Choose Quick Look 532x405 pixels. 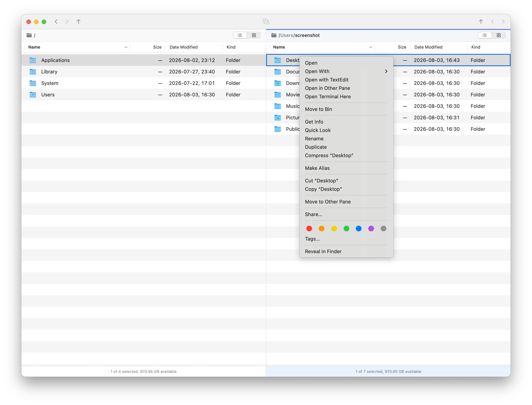point(346,130)
